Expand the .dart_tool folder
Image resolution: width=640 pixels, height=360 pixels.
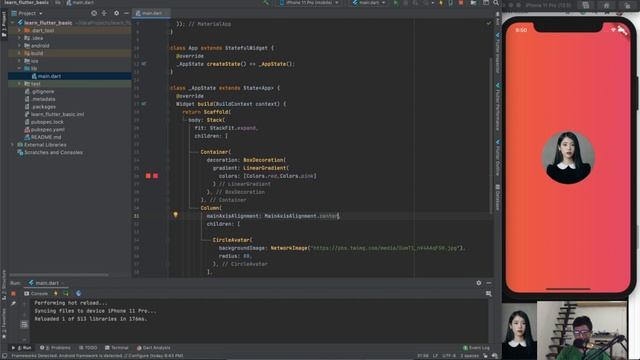[19, 31]
